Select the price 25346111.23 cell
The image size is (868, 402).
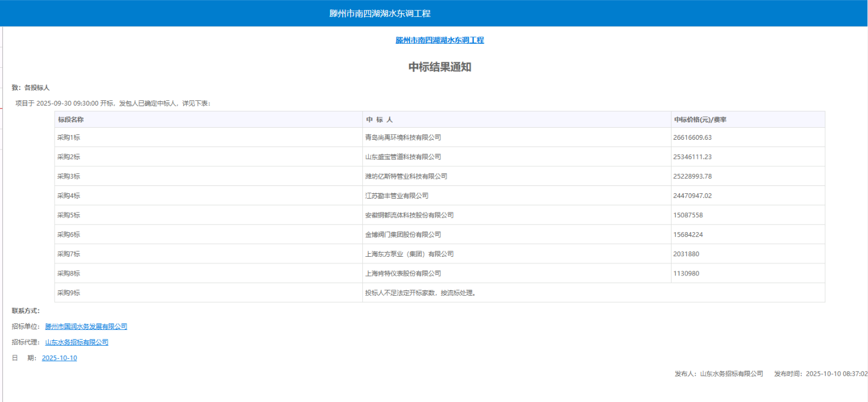(699, 157)
